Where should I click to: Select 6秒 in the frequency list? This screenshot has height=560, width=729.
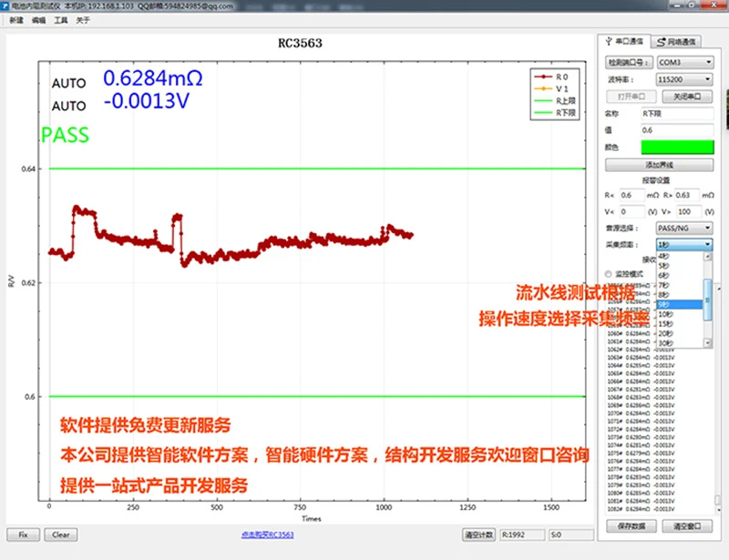point(679,276)
